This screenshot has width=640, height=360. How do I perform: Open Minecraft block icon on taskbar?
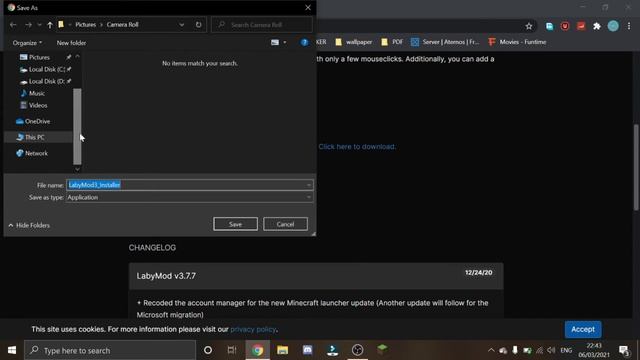coord(382,349)
